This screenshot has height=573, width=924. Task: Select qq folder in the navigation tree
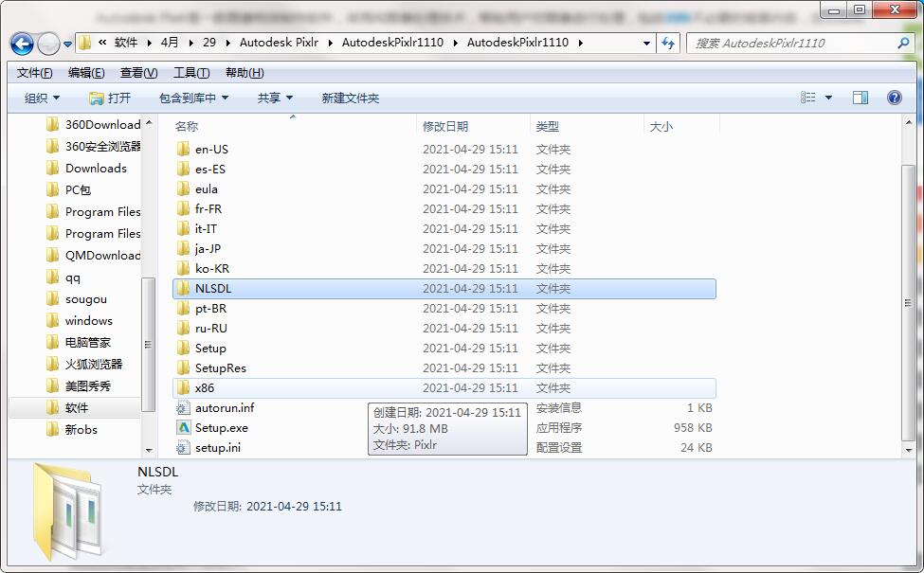[x=63, y=277]
